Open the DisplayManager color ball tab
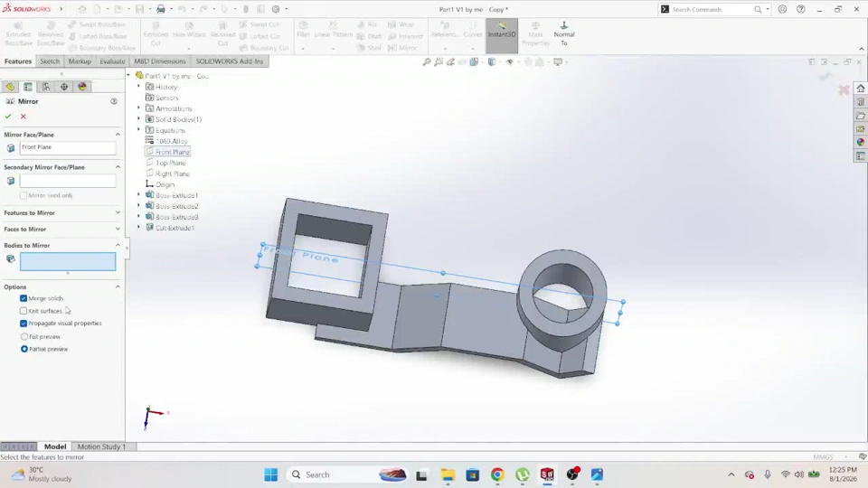The height and width of the screenshot is (488, 868). [x=82, y=87]
